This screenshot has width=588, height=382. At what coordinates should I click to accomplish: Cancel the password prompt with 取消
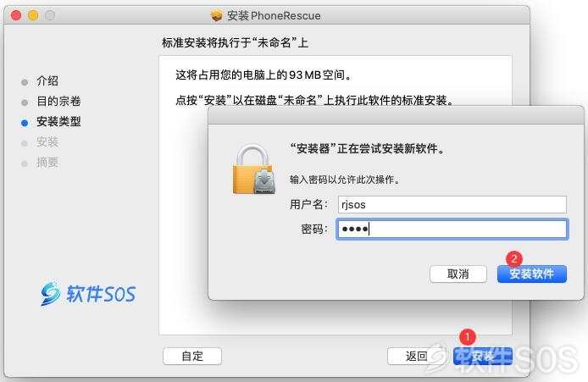(x=458, y=274)
